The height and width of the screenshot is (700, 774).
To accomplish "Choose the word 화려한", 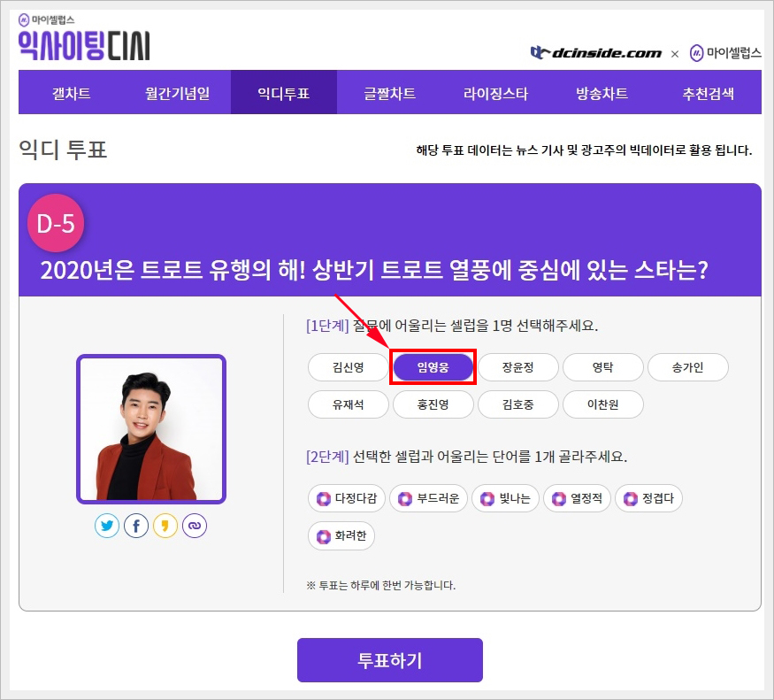I will tap(341, 536).
